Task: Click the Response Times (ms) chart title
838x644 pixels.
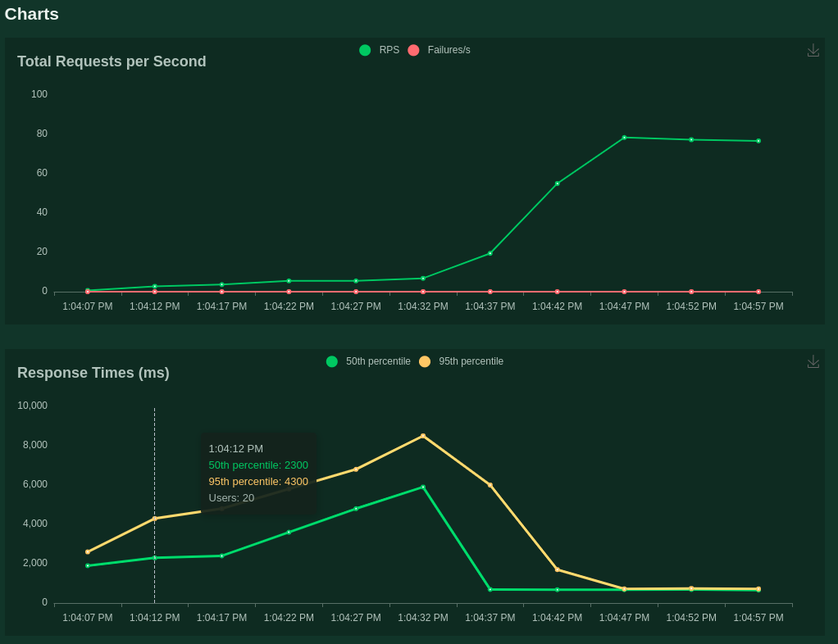Action: (x=93, y=373)
